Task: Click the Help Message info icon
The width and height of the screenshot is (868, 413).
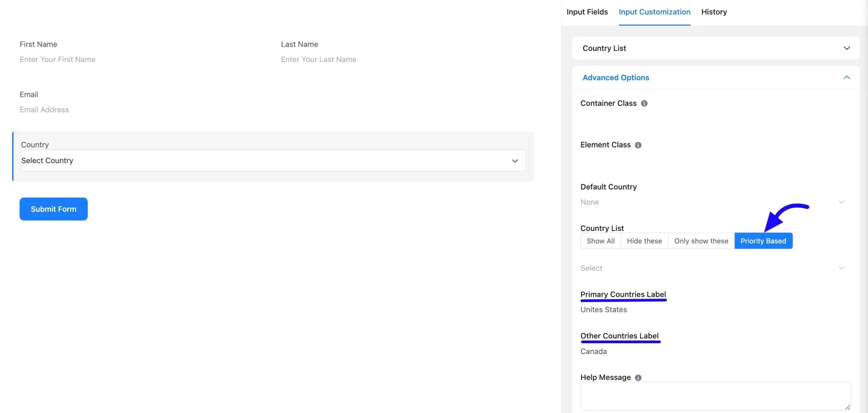Action: coord(638,377)
